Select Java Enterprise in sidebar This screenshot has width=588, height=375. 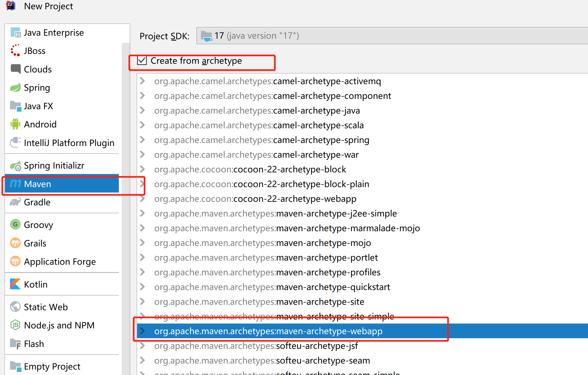pyautogui.click(x=54, y=32)
